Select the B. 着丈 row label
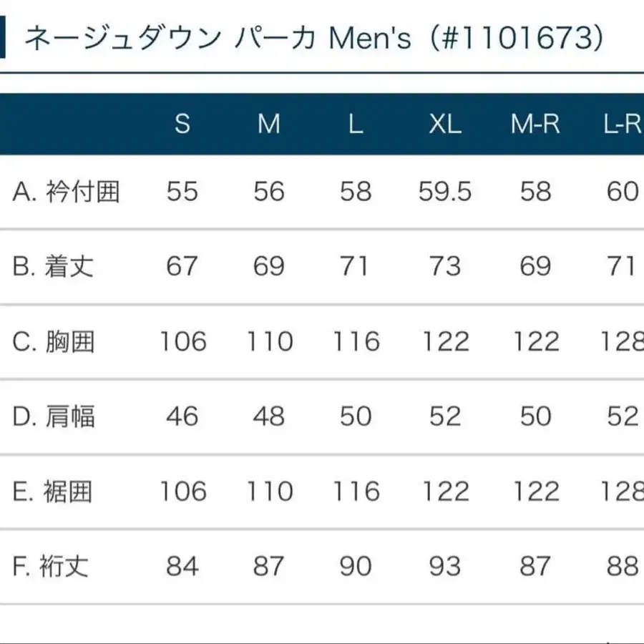This screenshot has width=644, height=644. [54, 267]
